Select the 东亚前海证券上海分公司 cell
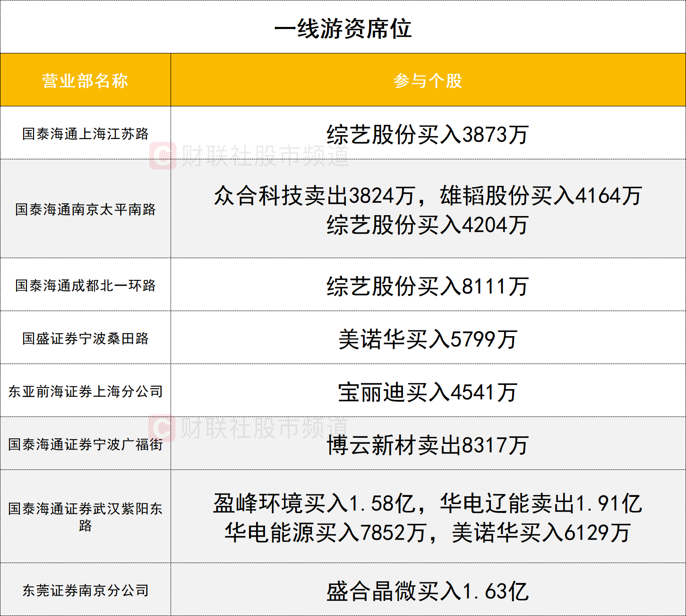The width and height of the screenshot is (686, 616). [85, 391]
